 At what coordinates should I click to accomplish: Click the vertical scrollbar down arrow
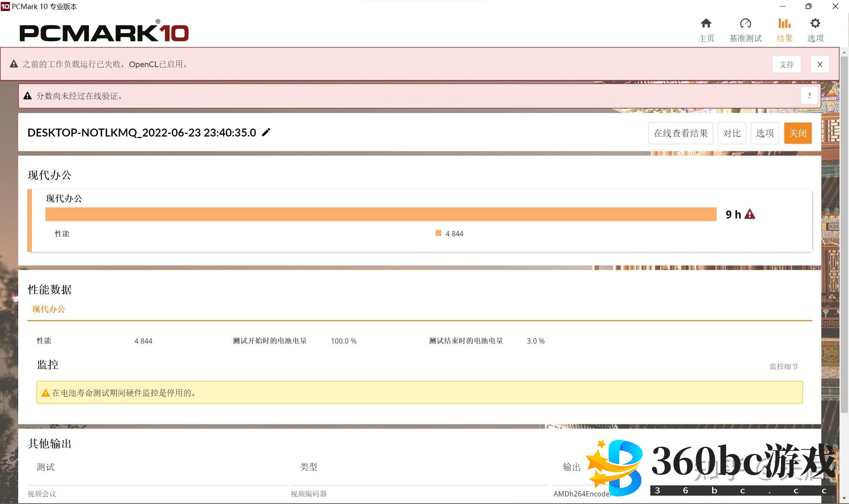pyautogui.click(x=844, y=498)
